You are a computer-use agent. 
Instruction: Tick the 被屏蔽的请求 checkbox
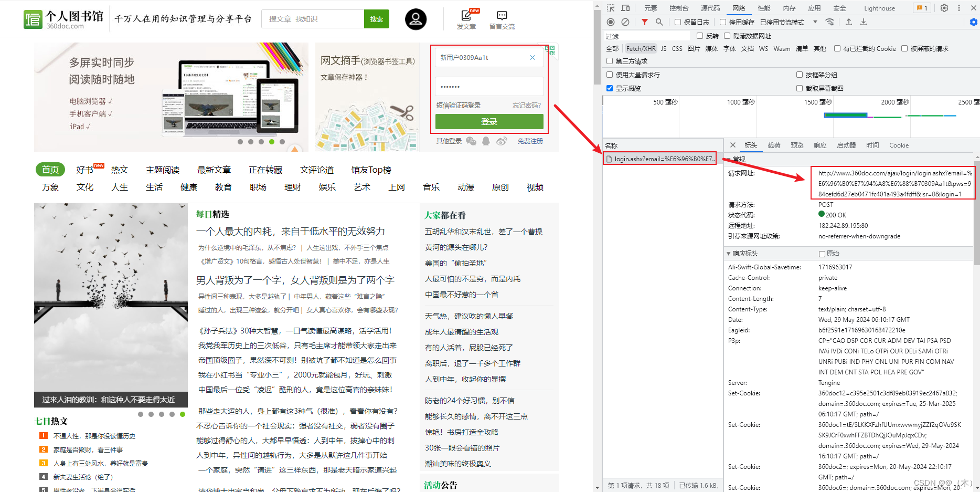click(x=904, y=48)
